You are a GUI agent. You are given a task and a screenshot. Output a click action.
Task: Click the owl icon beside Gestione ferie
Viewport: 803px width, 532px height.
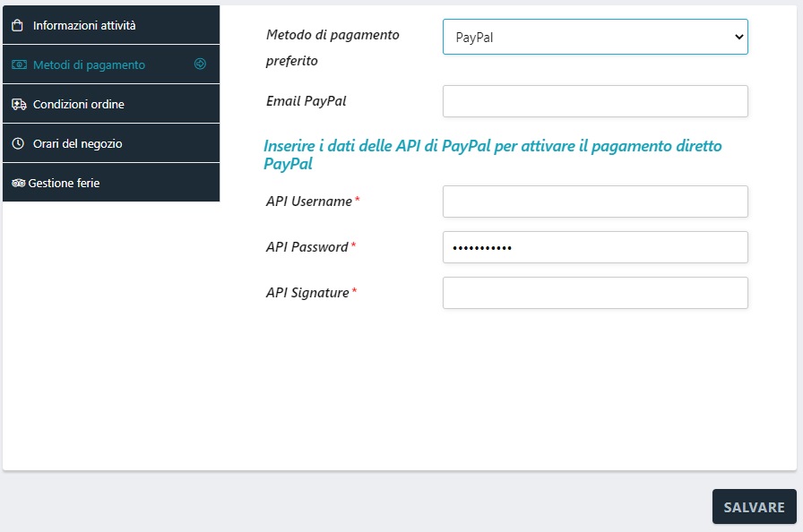[x=18, y=184]
